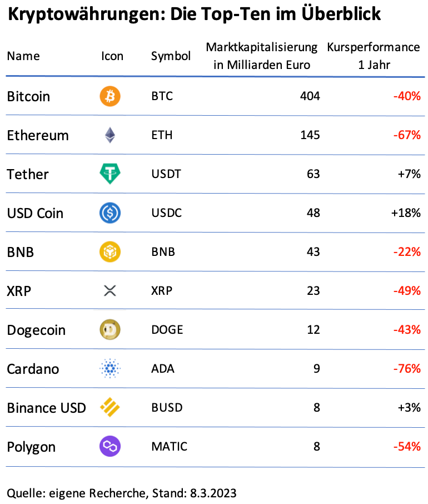Viewport: 428px width, 504px height.
Task: Select the 404 market cap value
Action: click(310, 96)
